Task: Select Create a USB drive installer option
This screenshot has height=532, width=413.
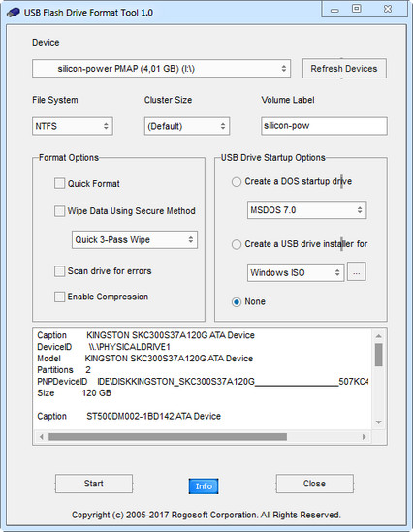Action: pos(237,244)
